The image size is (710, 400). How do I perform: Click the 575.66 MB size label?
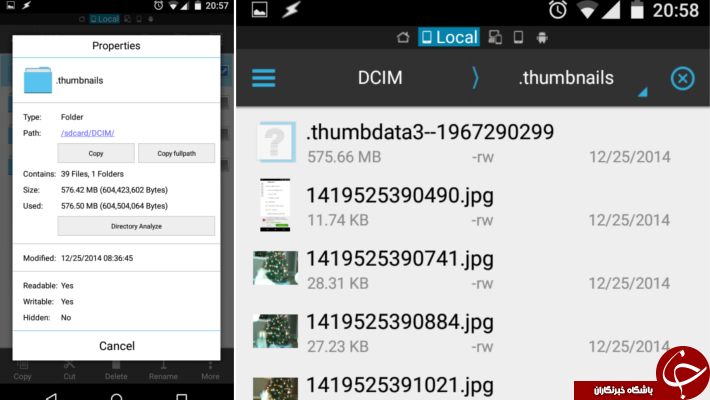pyautogui.click(x=344, y=157)
